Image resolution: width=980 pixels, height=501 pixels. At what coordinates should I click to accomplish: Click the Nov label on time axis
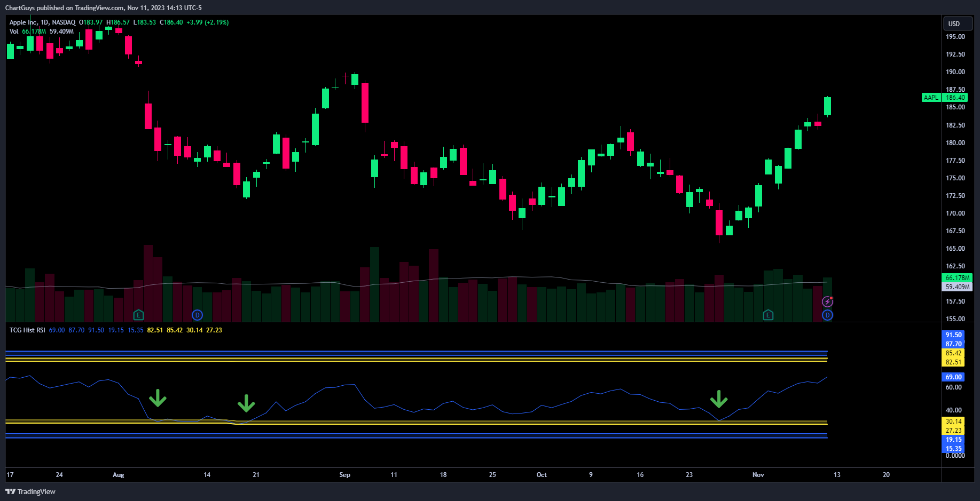[x=758, y=475]
